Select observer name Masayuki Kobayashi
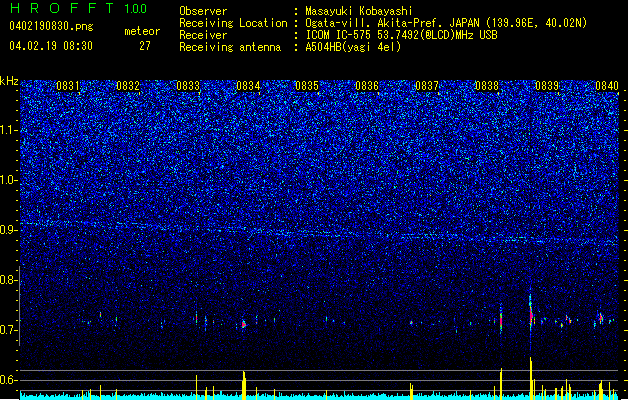This screenshot has width=629, height=400. point(359,11)
